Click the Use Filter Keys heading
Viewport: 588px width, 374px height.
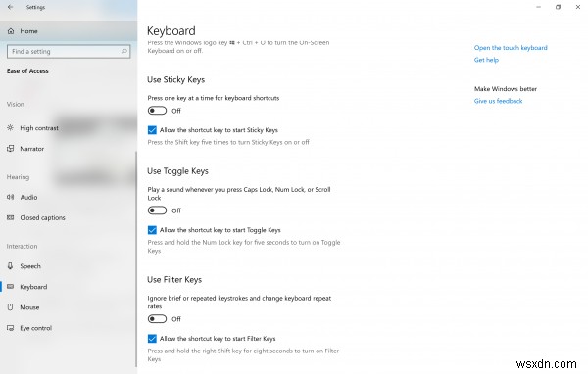point(174,280)
